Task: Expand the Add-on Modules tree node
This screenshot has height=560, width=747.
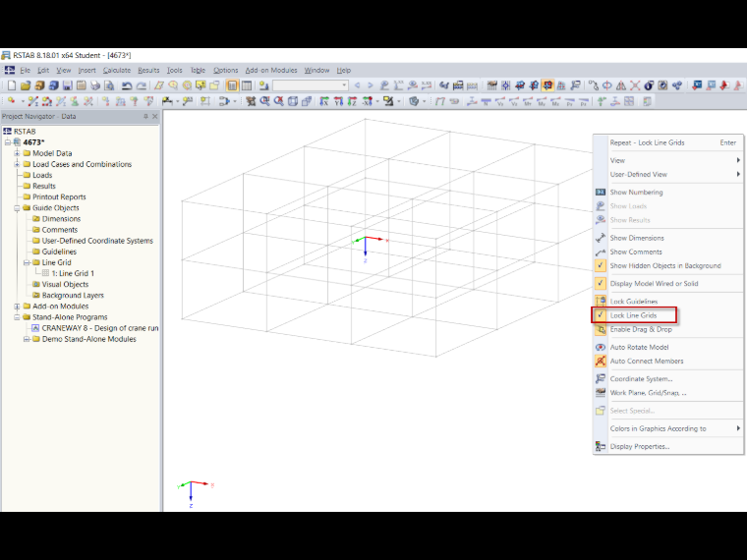Action: pyautogui.click(x=17, y=307)
